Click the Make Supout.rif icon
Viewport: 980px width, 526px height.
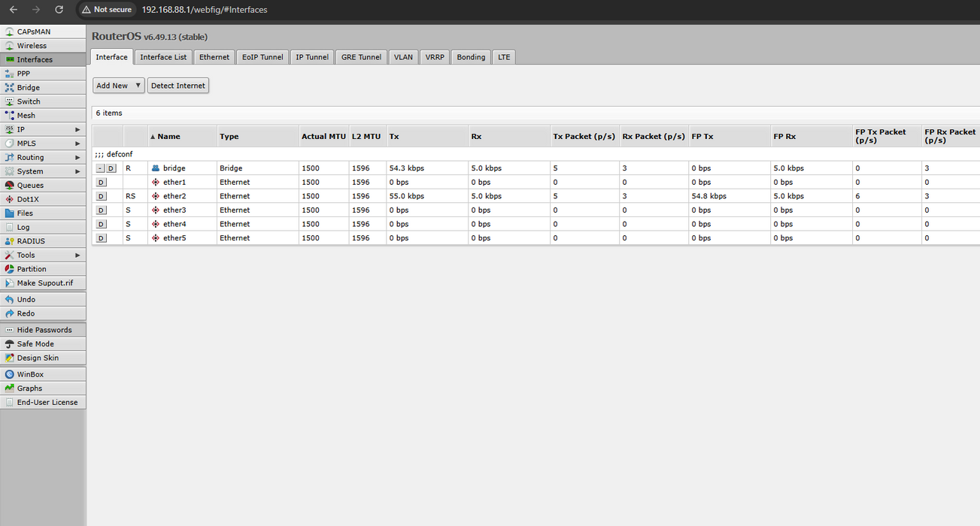[x=9, y=283]
